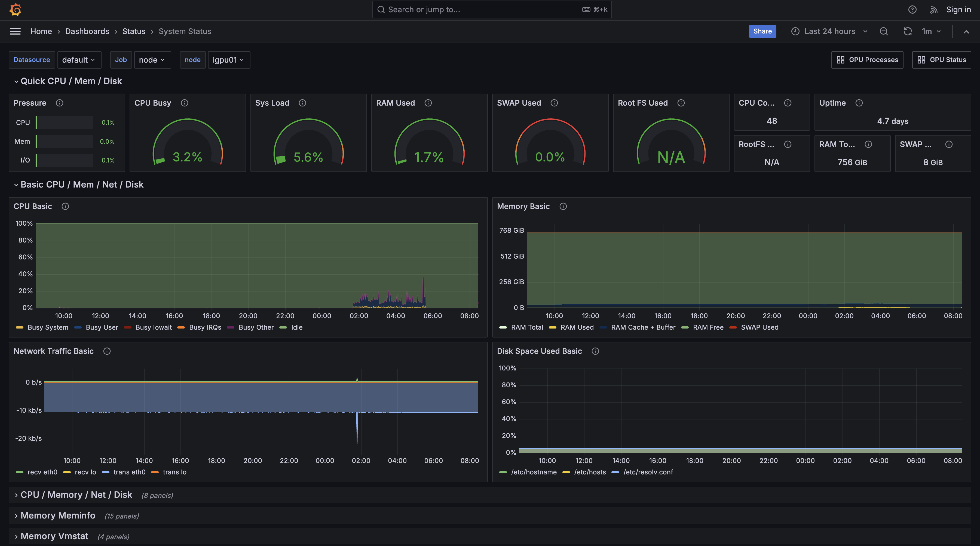This screenshot has height=546, width=980.
Task: Open the navigation hamburger menu
Action: point(15,31)
